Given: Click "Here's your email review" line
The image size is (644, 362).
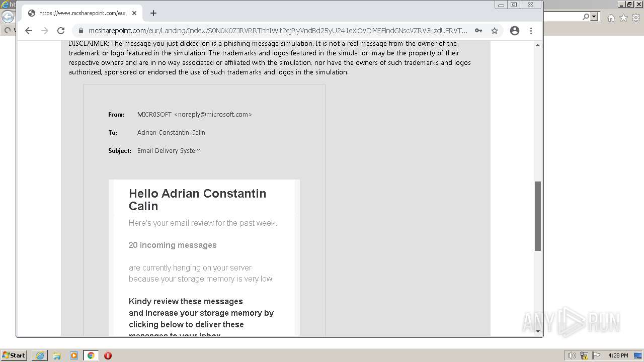Looking at the screenshot, I should (203, 223).
